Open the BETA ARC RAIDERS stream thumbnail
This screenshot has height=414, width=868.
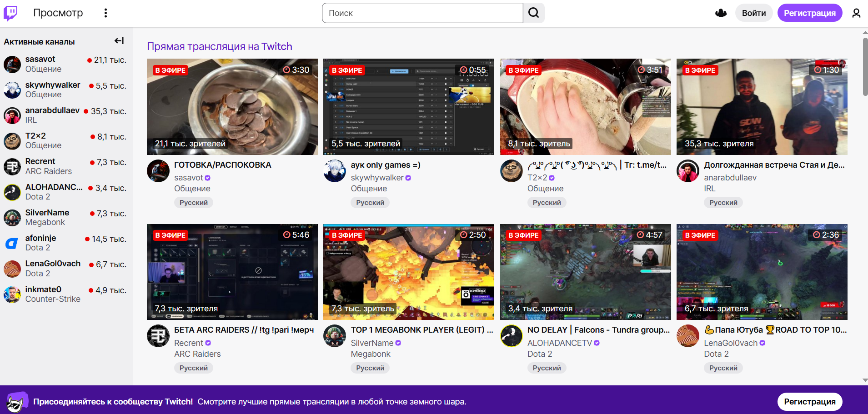[x=232, y=272]
